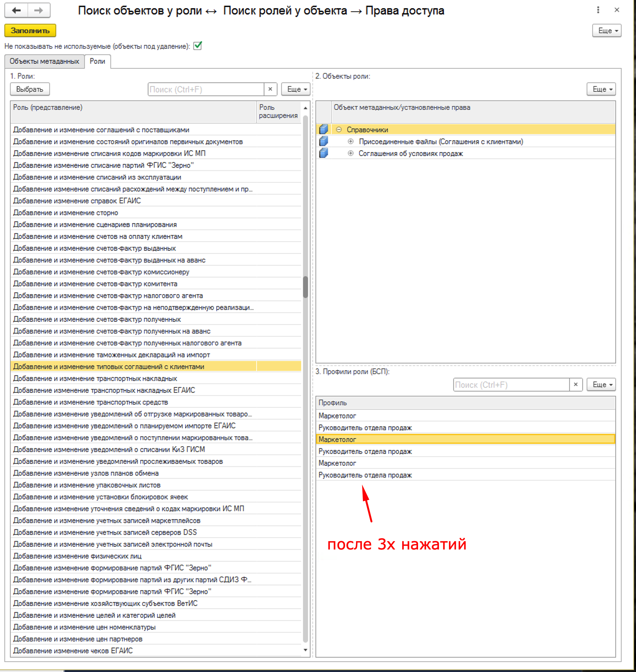The image size is (636, 672).
Task: Select the Роли tab
Action: coord(97,61)
